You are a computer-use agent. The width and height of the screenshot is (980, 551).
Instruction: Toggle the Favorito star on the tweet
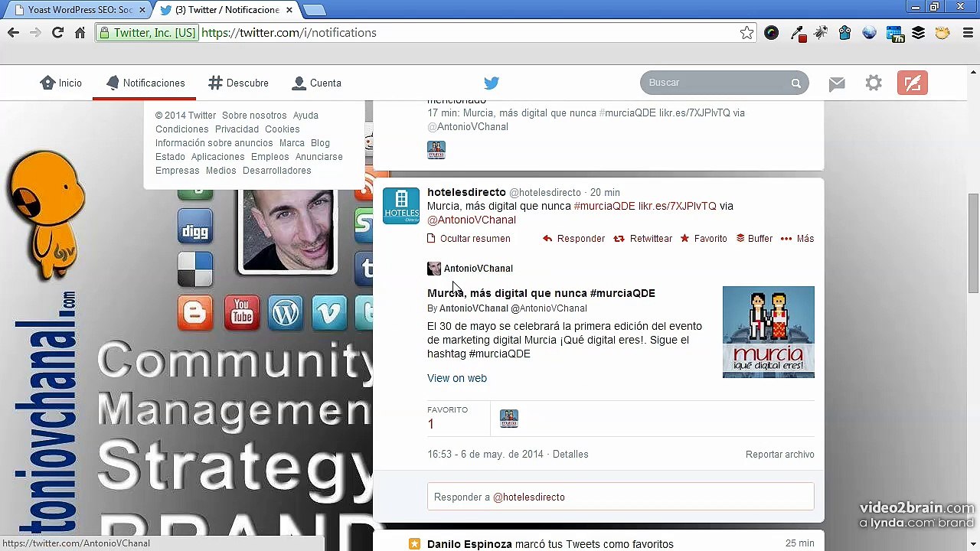[684, 239]
